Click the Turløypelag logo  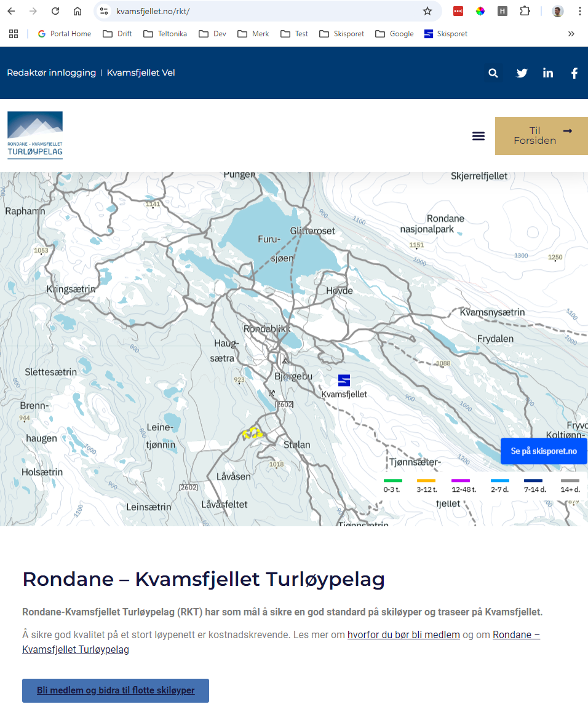click(35, 135)
